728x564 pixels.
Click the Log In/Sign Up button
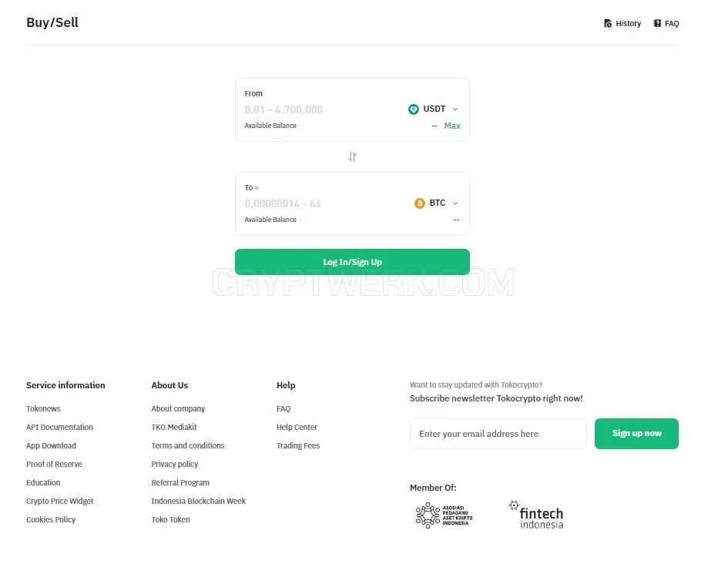352,262
